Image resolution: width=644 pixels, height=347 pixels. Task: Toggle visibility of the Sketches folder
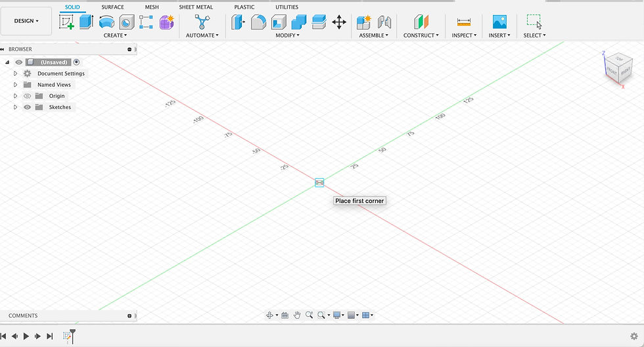click(27, 107)
